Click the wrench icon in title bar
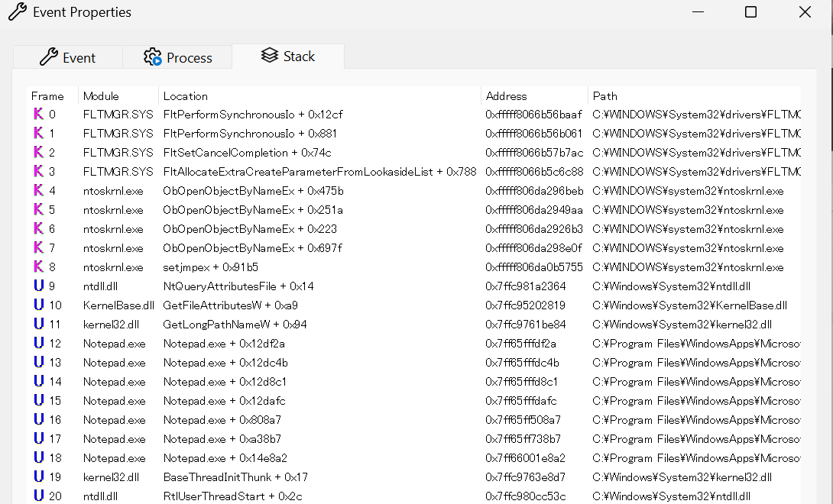The image size is (833, 504). pos(17,12)
